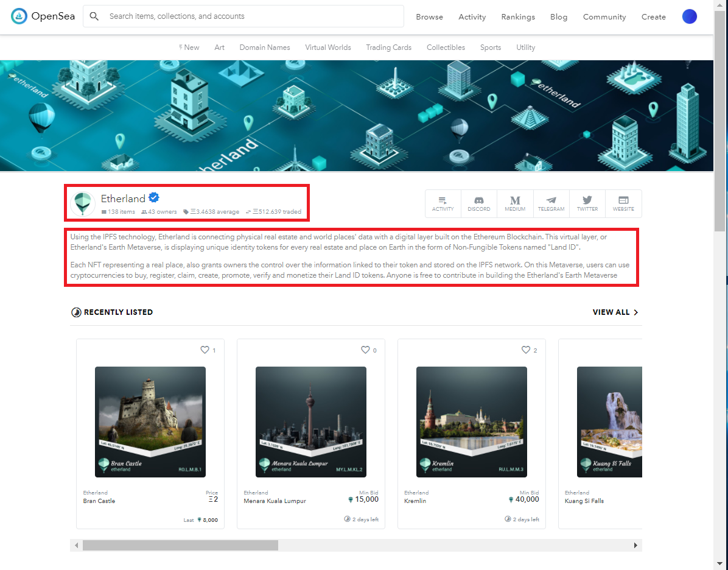
Task: Select the New category tab
Action: click(x=189, y=47)
